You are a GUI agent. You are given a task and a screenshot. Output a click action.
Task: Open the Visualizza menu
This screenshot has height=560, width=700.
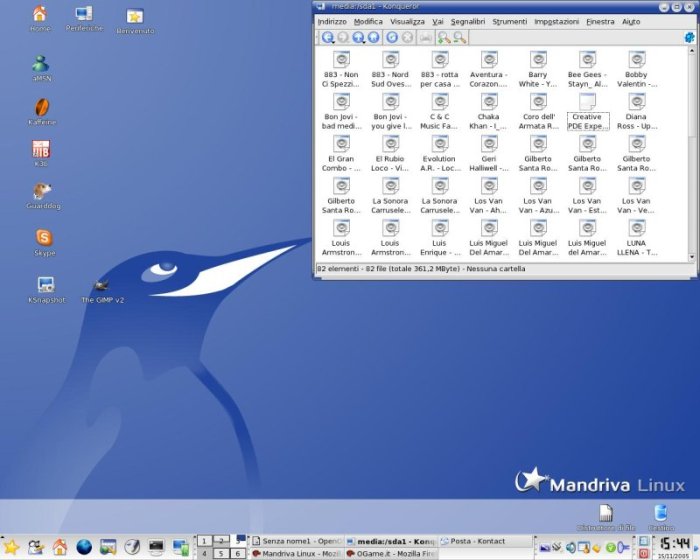tap(407, 21)
